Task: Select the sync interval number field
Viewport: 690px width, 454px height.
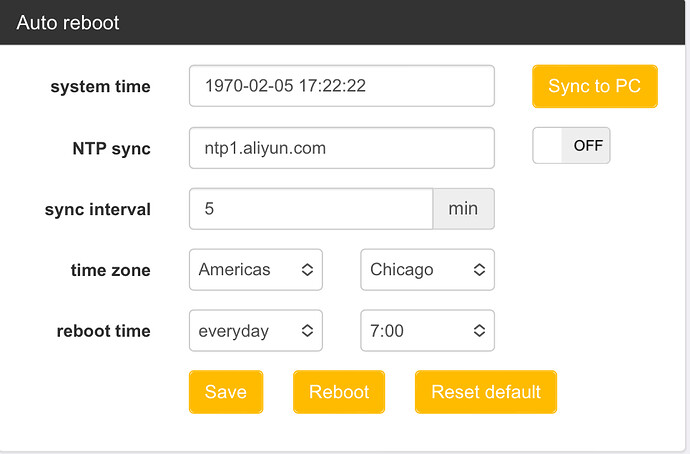Action: click(310, 209)
